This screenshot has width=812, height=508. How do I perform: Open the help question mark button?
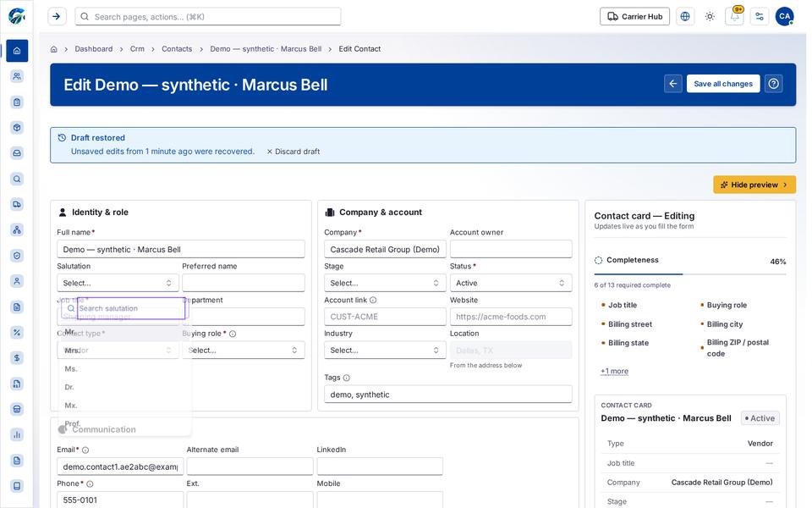click(773, 84)
